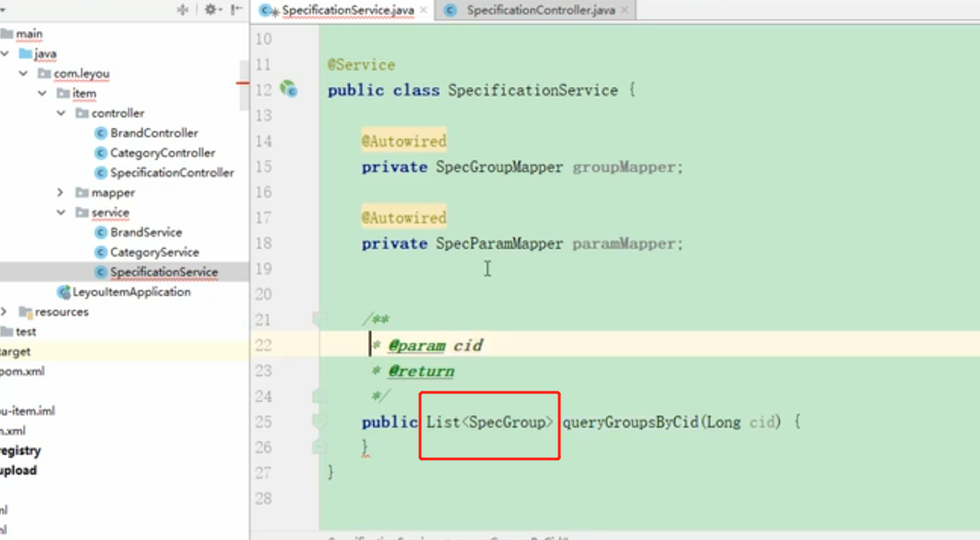This screenshot has height=540, width=980.
Task: Collapse the item package node
Action: (42, 93)
